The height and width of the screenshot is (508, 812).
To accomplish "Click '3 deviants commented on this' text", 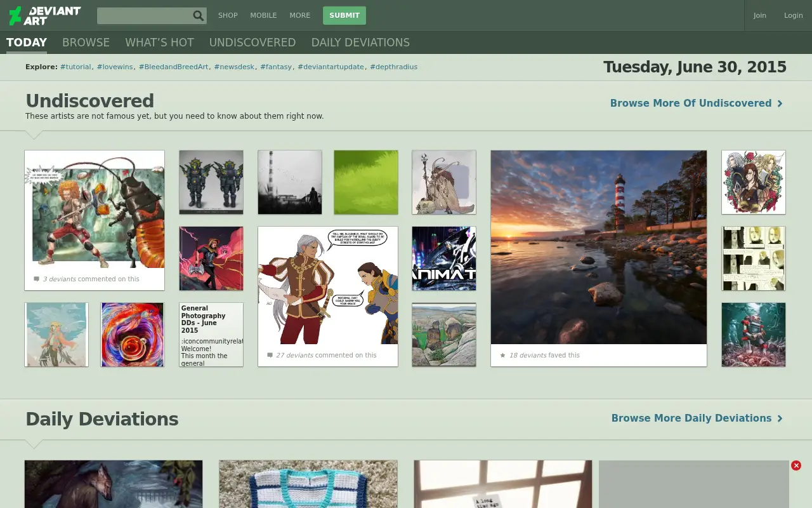I will [x=91, y=279].
